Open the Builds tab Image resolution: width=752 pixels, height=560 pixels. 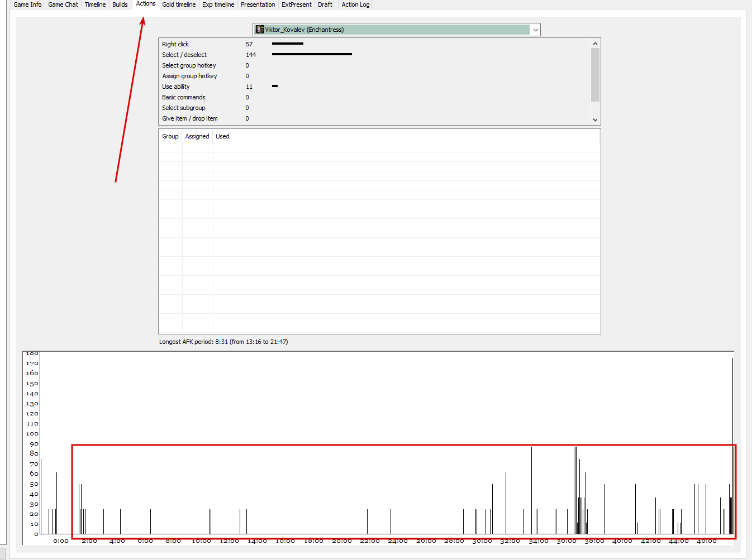pyautogui.click(x=120, y=4)
